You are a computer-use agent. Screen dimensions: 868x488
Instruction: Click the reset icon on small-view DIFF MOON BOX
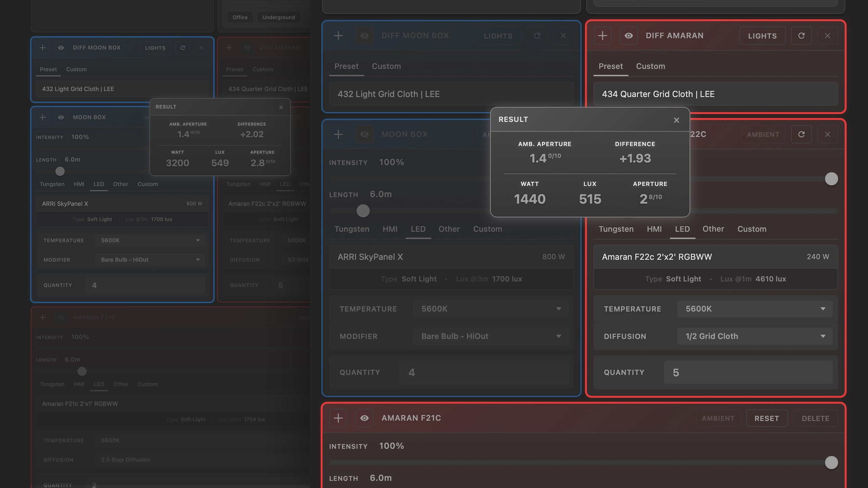click(x=183, y=48)
